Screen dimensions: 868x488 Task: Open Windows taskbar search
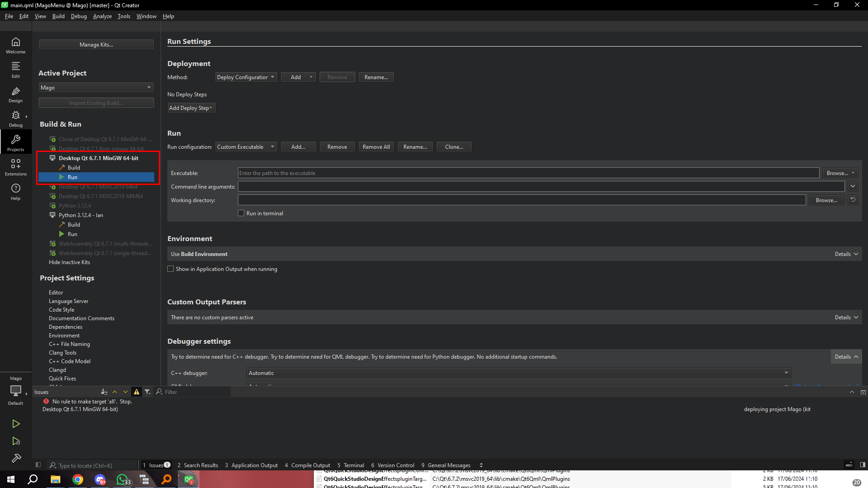(33, 479)
